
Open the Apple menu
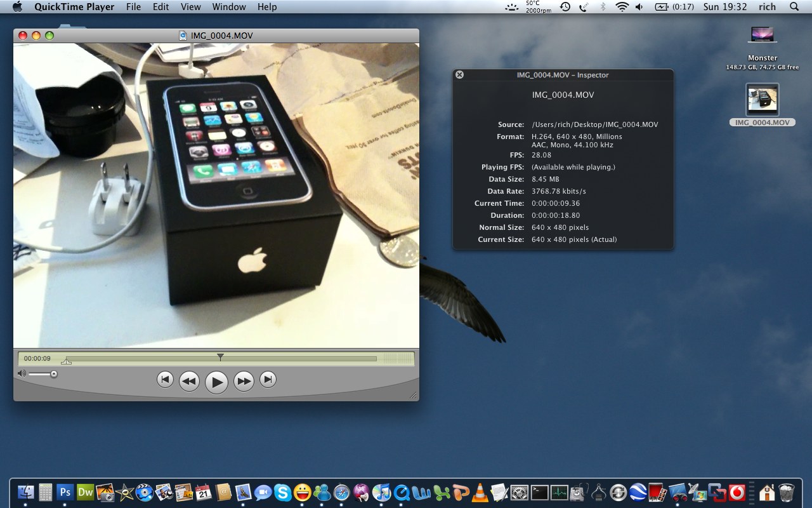17,7
